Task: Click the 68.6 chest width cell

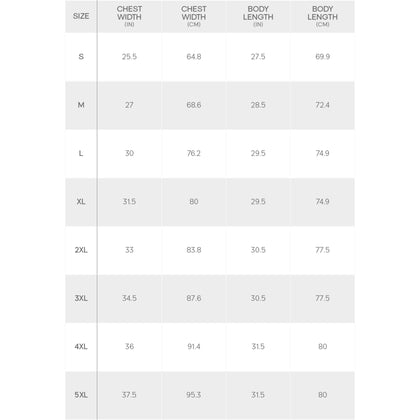Action: tap(194, 105)
